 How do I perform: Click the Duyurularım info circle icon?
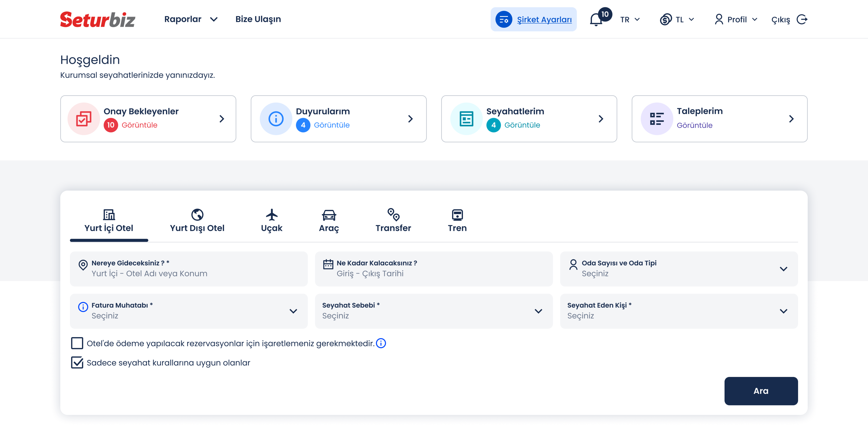pos(276,119)
